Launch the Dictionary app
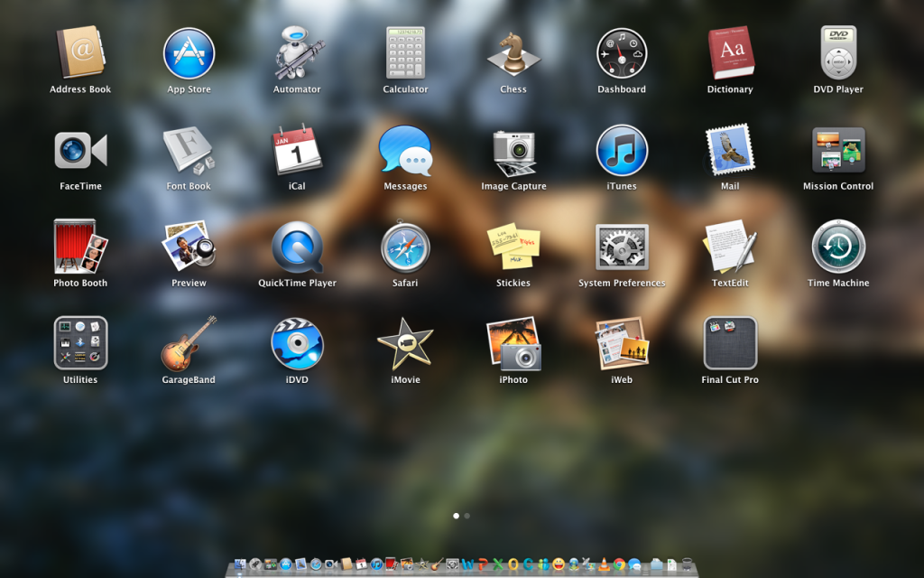924x578 pixels. pyautogui.click(x=730, y=53)
